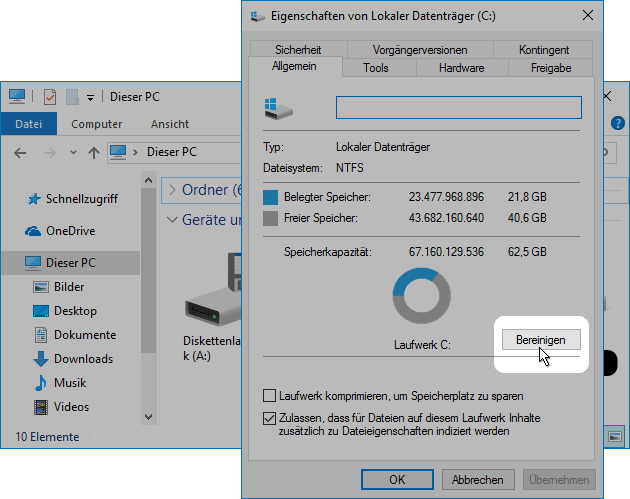Viewport: 630px width, 499px height.
Task: Go up one level with the up arrow
Action: pos(94,153)
